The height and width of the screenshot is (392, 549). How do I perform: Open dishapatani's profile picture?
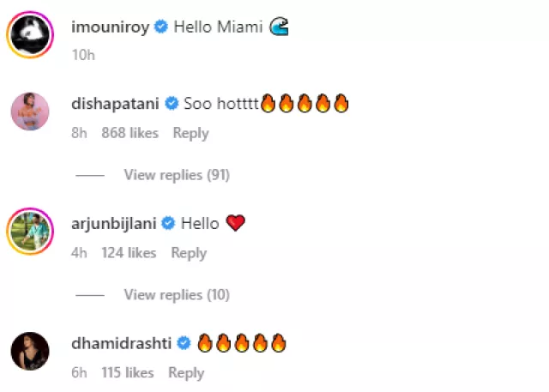click(x=31, y=112)
